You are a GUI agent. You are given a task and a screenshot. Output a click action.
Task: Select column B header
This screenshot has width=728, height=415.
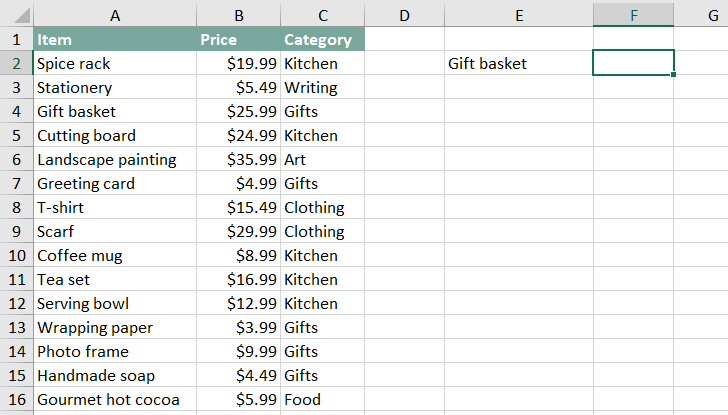[x=239, y=15]
